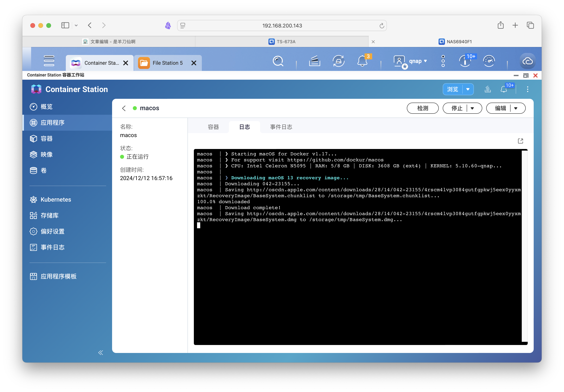The image size is (564, 392).
Task: Switch to the 日志 tab
Action: pos(245,127)
